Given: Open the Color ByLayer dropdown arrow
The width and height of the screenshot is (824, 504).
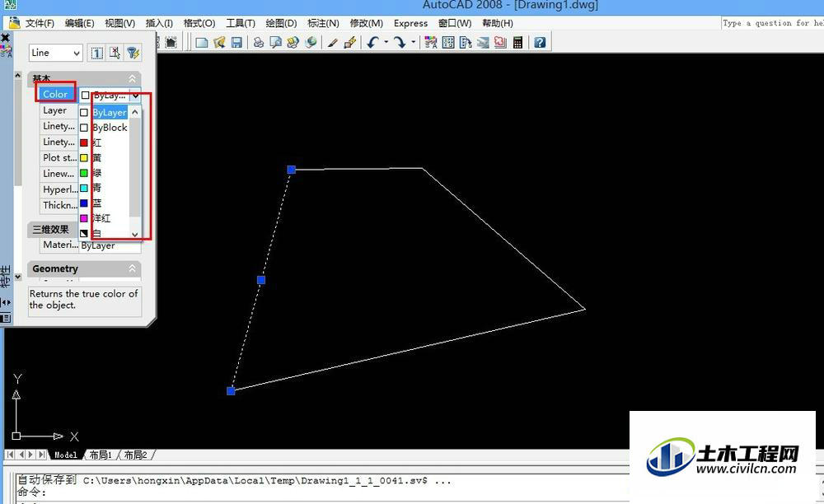Looking at the screenshot, I should [136, 96].
